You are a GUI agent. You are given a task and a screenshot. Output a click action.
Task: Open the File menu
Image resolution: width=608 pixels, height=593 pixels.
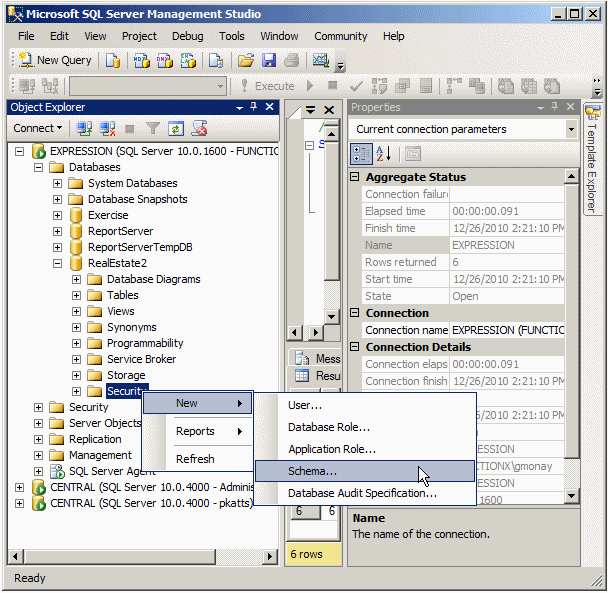pos(26,36)
